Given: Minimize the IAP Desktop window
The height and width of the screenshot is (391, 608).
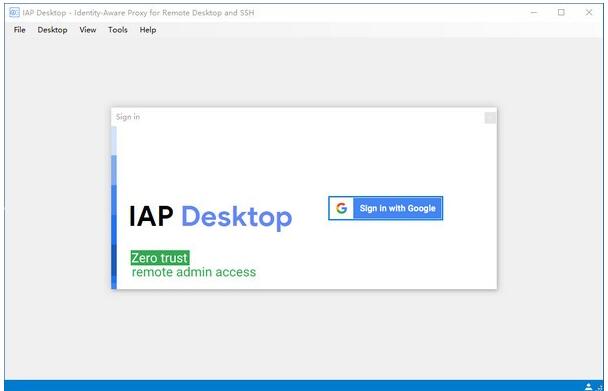Looking at the screenshot, I should [x=534, y=12].
